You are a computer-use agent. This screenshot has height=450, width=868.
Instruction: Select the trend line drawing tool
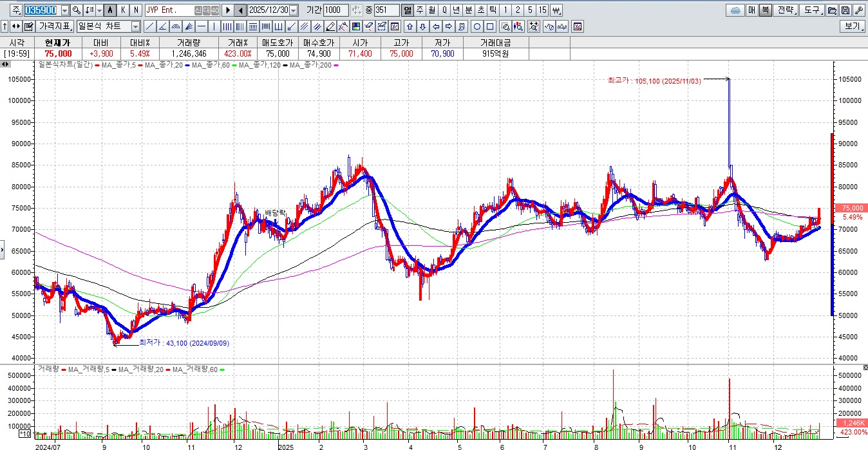tap(149, 26)
